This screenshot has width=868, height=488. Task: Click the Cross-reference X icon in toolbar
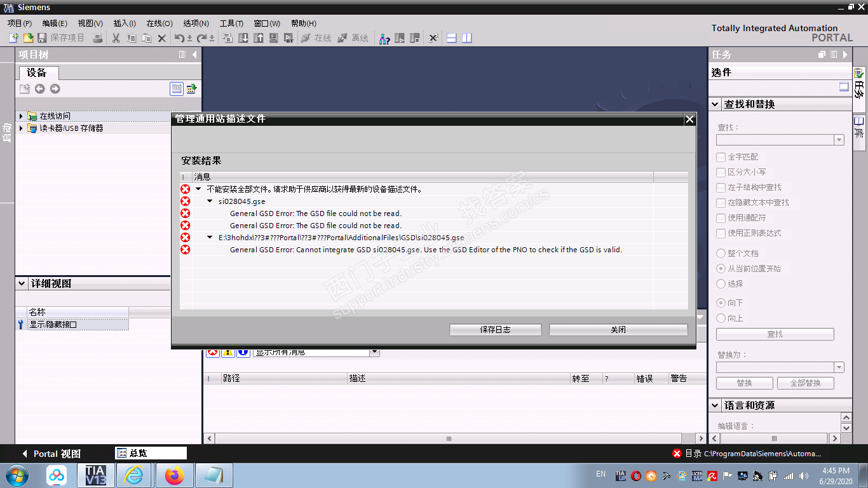click(x=433, y=38)
